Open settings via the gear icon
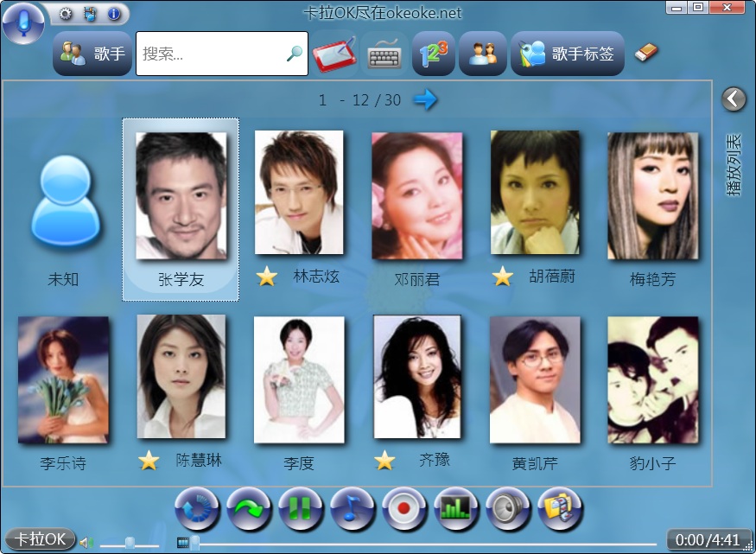The image size is (756, 554). point(66,14)
